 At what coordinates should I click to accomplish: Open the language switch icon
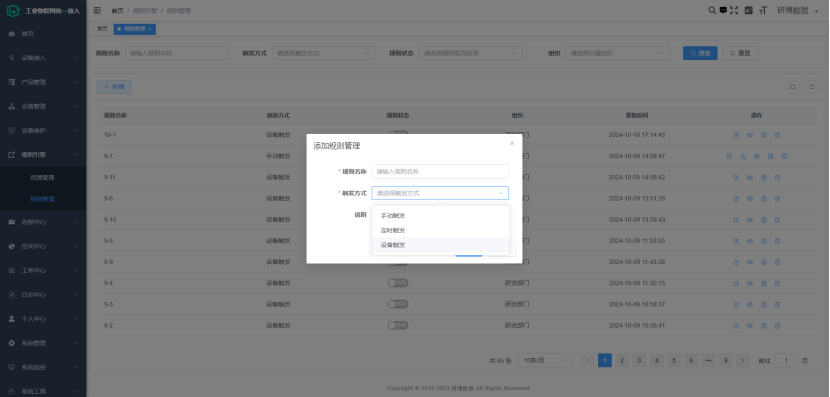(748, 10)
